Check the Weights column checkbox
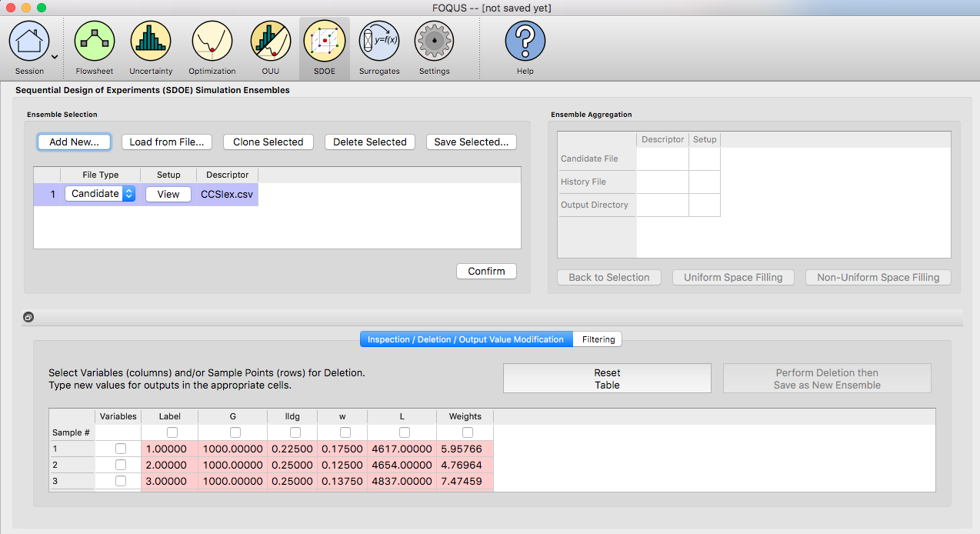Viewport: 980px width, 534px height. [x=468, y=432]
